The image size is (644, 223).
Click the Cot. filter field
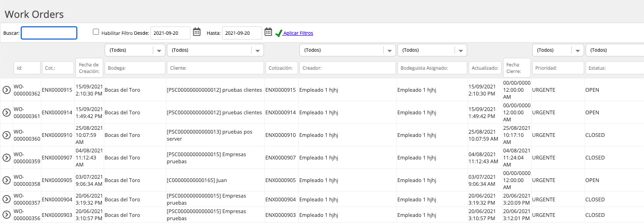click(58, 68)
